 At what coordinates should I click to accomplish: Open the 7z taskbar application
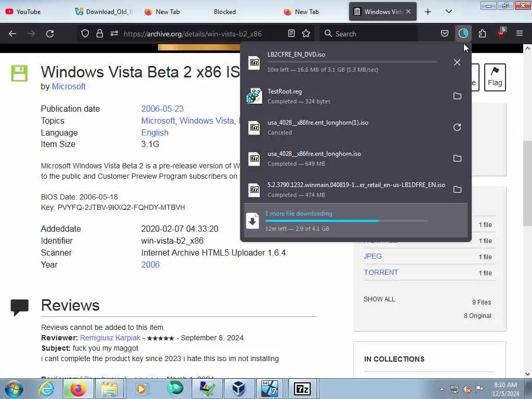point(302,389)
